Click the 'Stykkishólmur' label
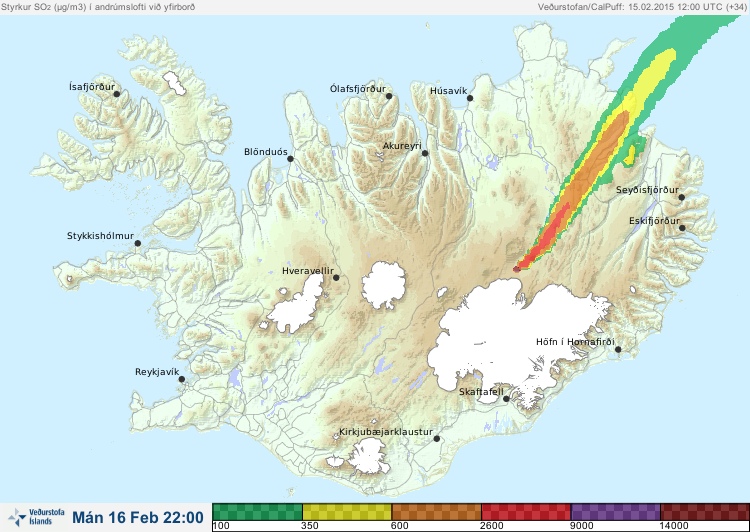Screen dimensions: 750x532 100,236
